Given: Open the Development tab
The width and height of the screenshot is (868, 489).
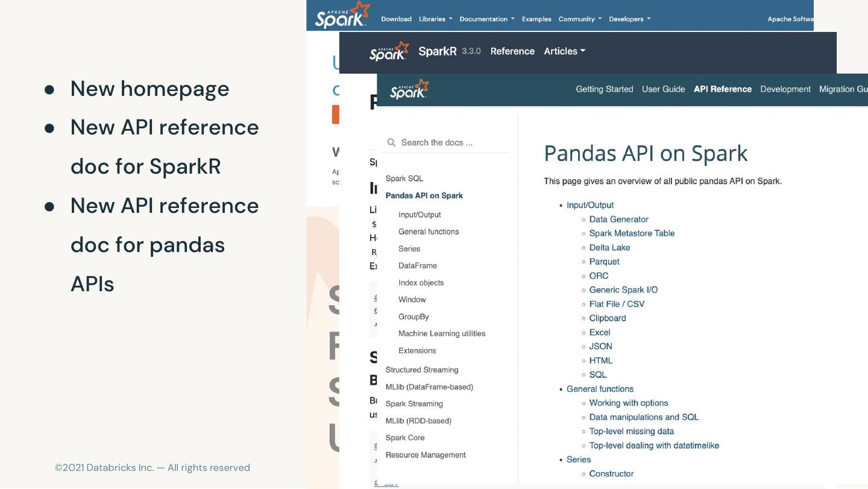Looking at the screenshot, I should (785, 89).
